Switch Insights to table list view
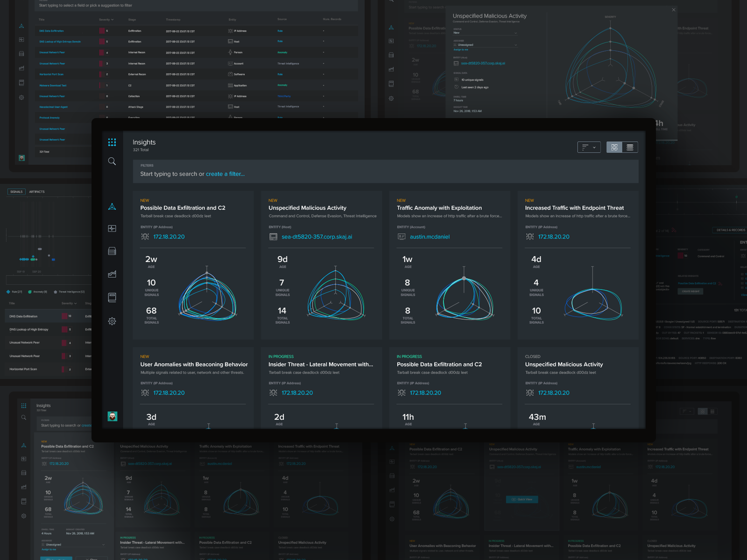The height and width of the screenshot is (560, 747). (x=630, y=147)
